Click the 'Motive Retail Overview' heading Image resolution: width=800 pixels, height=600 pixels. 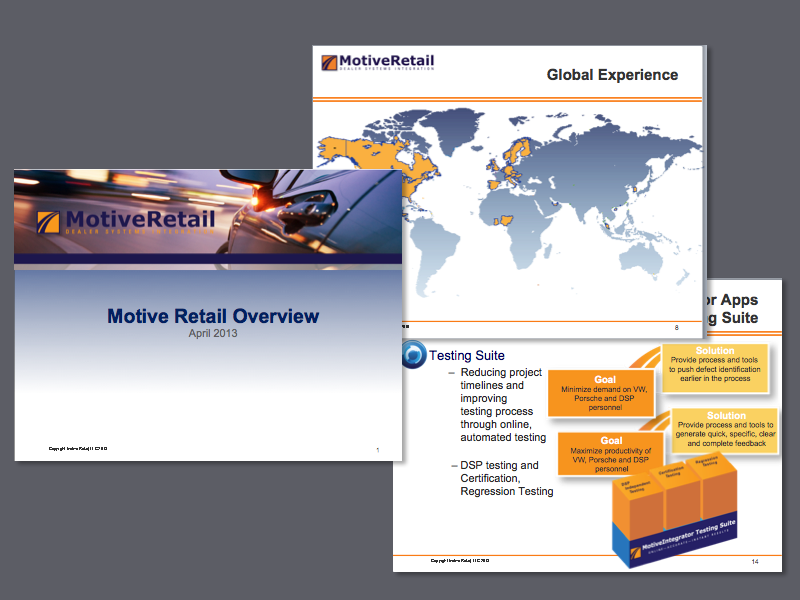coord(213,316)
